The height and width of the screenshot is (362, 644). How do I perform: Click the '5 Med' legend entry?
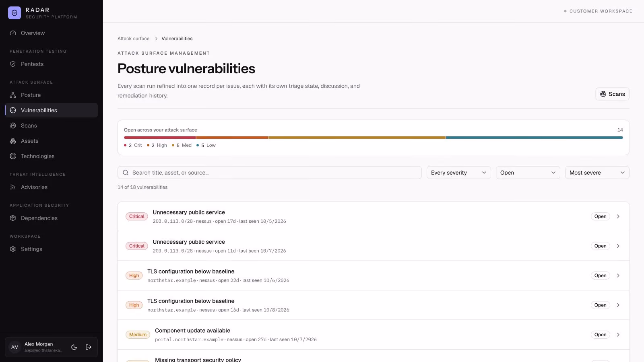(182, 145)
